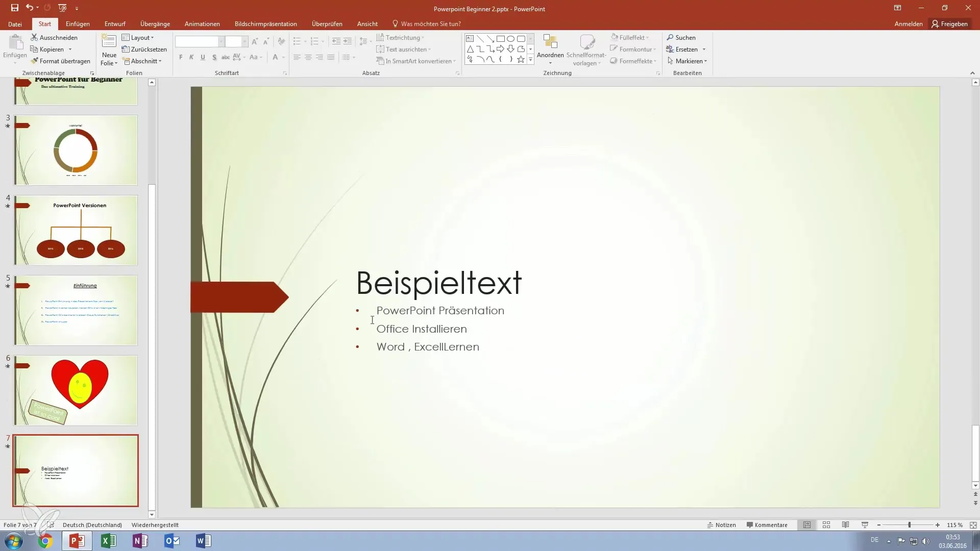980x551 pixels.
Task: Collapse the ribbon with the chevron
Action: [972, 73]
